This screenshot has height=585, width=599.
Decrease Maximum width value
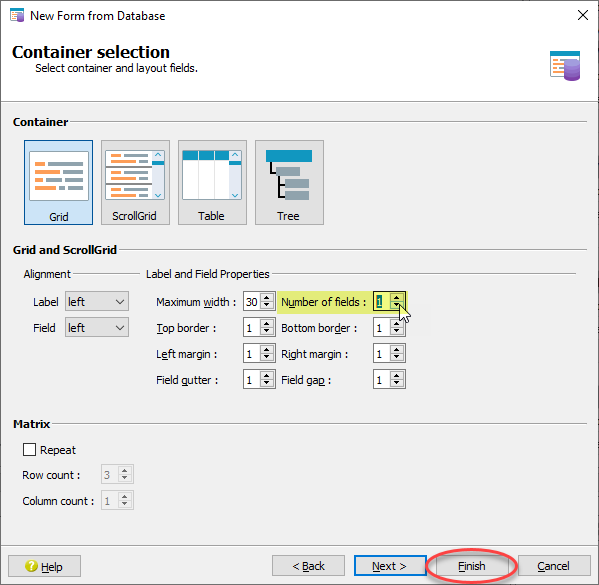click(267, 306)
